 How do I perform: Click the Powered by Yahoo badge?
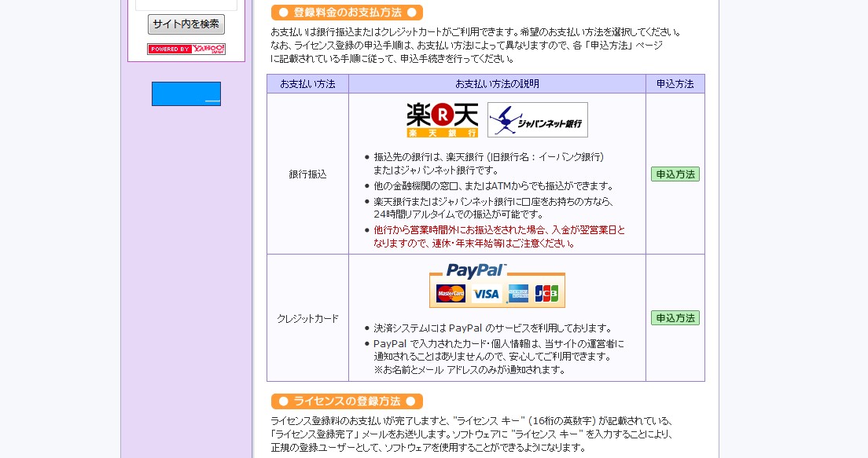tap(186, 49)
